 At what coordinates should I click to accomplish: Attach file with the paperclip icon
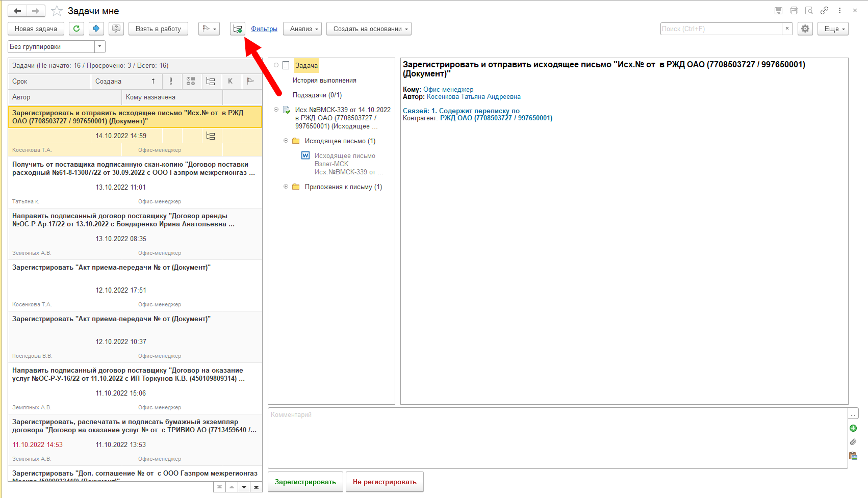(853, 442)
